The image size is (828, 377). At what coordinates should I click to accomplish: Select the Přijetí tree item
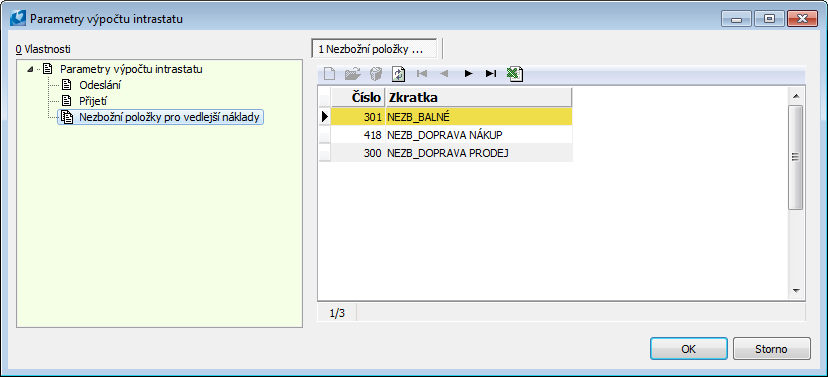[x=93, y=101]
